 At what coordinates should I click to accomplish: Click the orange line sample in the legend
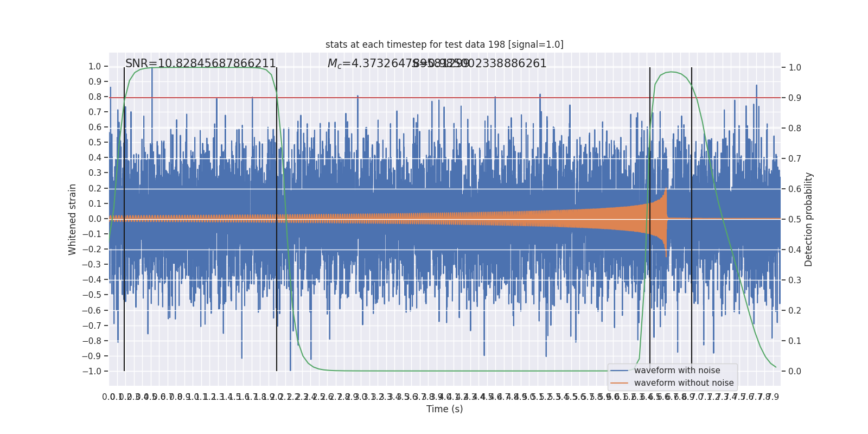click(x=619, y=383)
